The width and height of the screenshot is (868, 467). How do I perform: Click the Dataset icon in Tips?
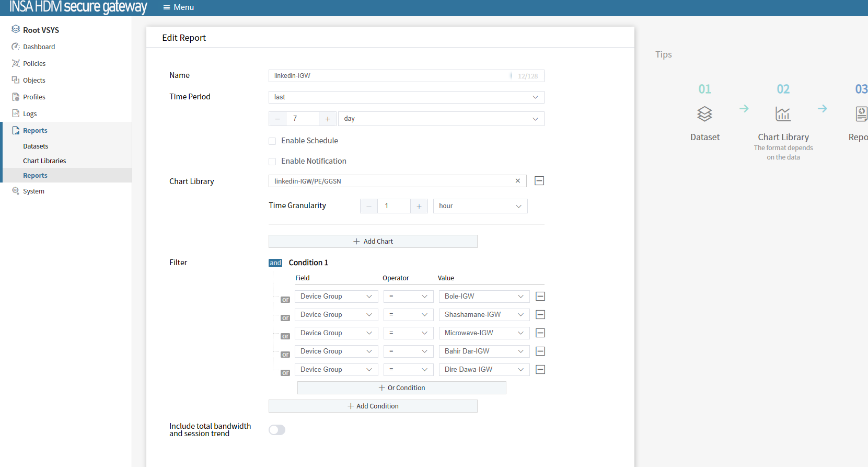point(704,114)
